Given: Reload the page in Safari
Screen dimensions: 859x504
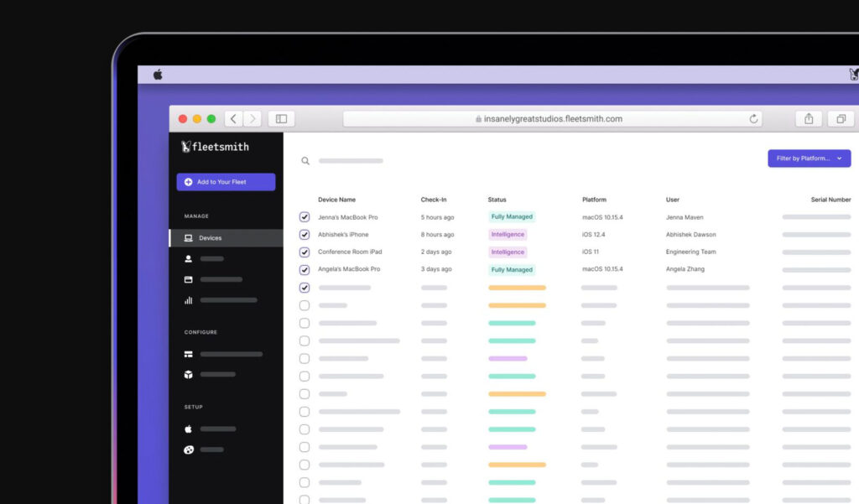Looking at the screenshot, I should pyautogui.click(x=753, y=119).
